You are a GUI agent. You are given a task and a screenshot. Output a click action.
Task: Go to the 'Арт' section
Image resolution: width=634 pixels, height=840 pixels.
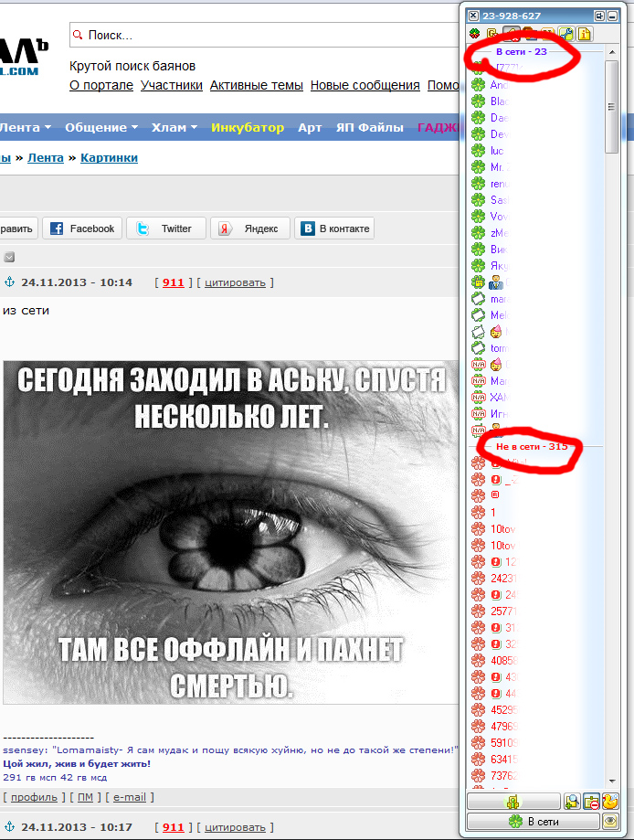point(310,127)
